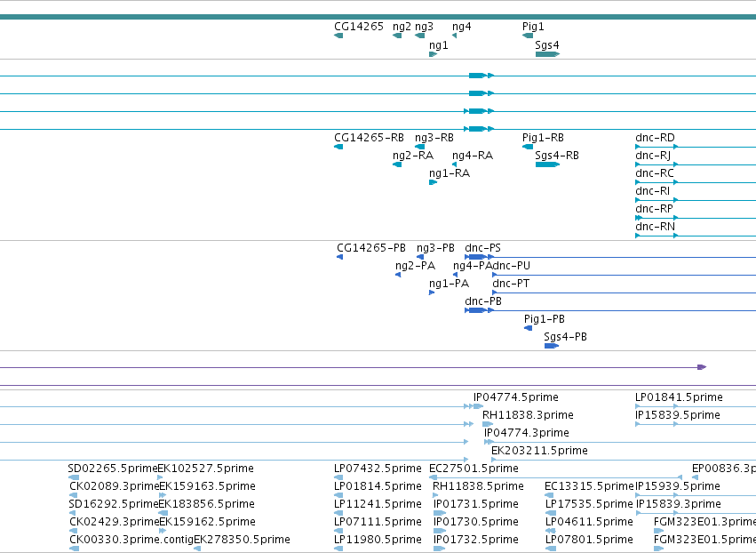Select EST CK00330.3prime.contig
756x553 pixels.
coord(75,549)
